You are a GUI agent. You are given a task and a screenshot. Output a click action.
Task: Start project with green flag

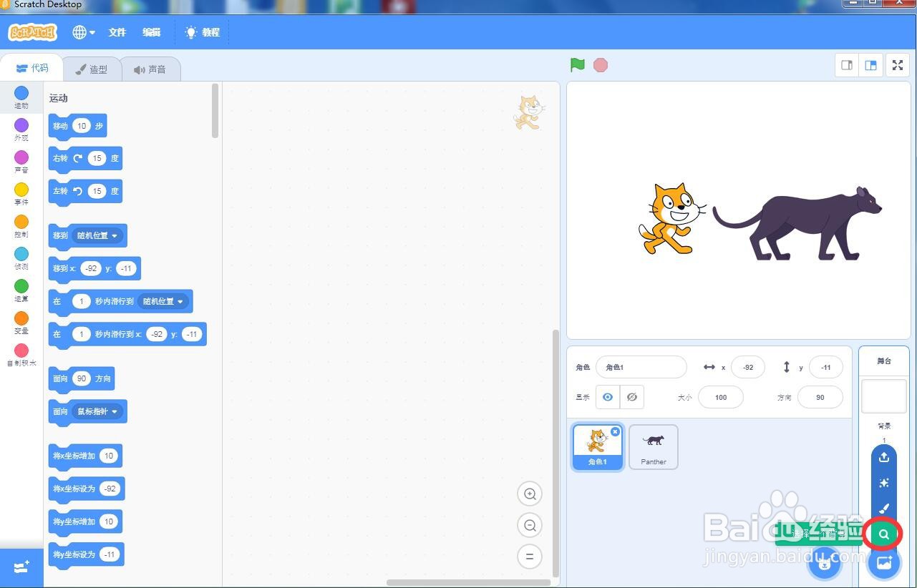tap(578, 65)
